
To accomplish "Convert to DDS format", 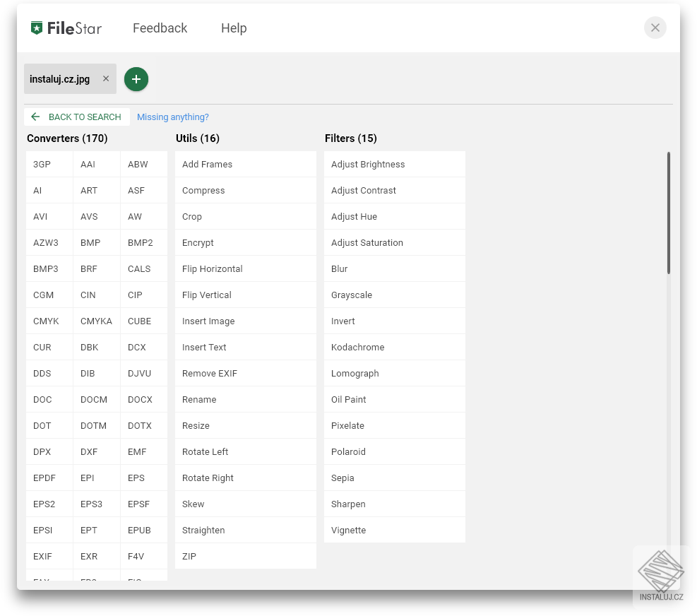I will 49,373.
